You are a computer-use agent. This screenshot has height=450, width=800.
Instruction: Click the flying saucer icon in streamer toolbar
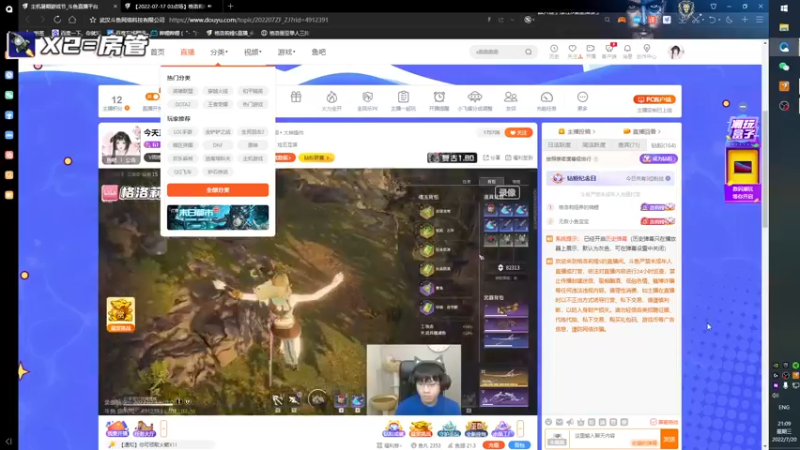[x=474, y=97]
